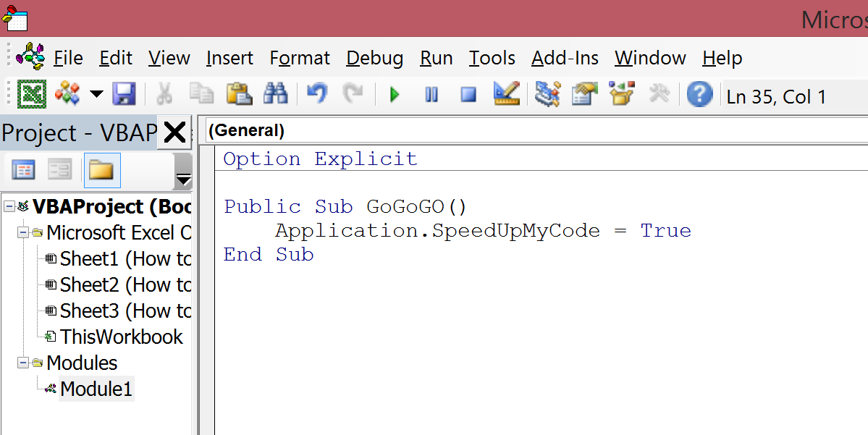Select ThisWorkbook in the project tree
Screen dimensions: 868x435
(x=121, y=337)
